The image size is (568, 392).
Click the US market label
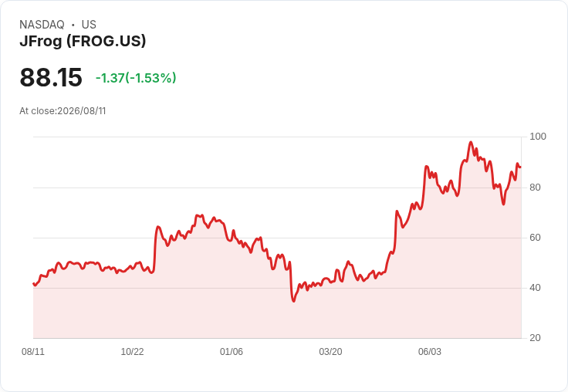pyautogui.click(x=89, y=25)
